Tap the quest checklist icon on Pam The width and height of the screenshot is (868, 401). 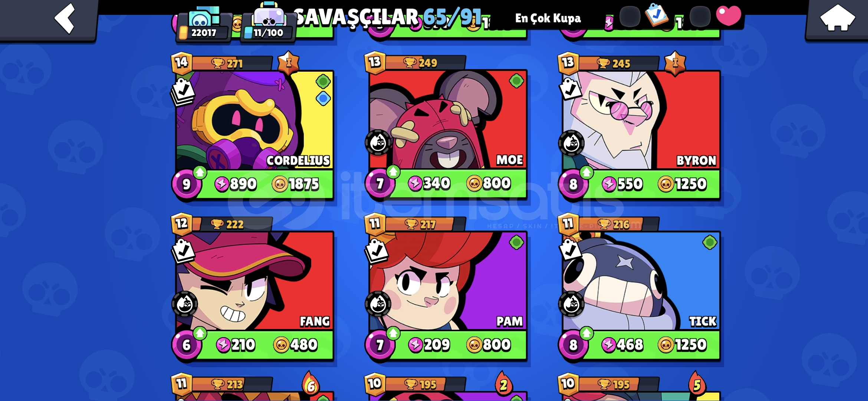pyautogui.click(x=377, y=251)
